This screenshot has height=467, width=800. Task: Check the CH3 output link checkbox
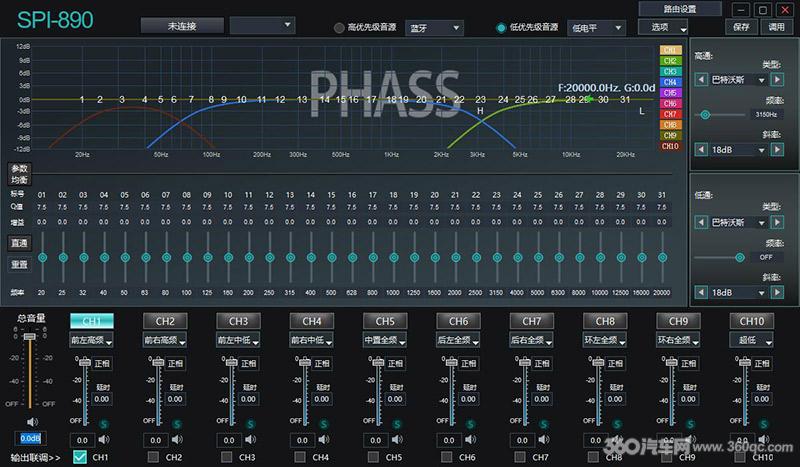click(227, 457)
